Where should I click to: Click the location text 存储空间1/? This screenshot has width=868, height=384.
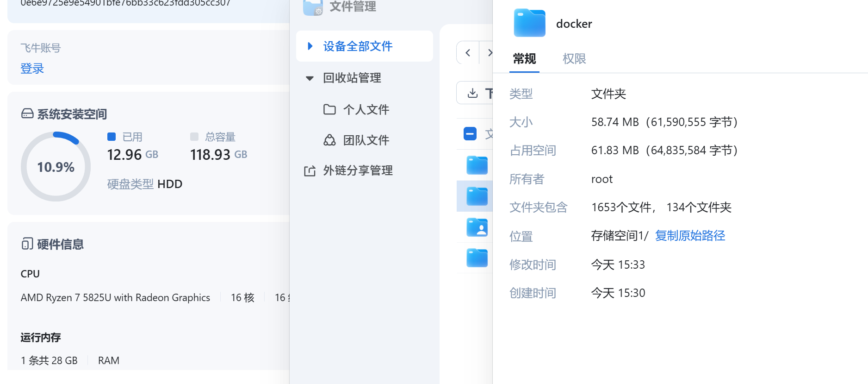pyautogui.click(x=620, y=236)
